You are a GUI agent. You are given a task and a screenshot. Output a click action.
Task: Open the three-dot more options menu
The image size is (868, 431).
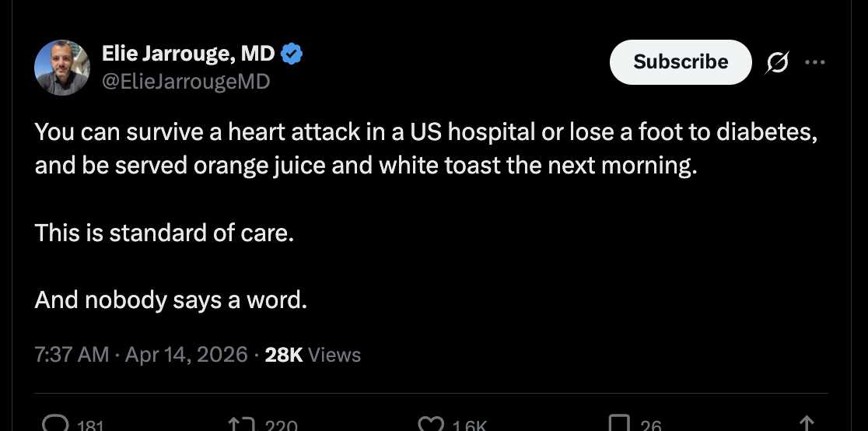(814, 63)
